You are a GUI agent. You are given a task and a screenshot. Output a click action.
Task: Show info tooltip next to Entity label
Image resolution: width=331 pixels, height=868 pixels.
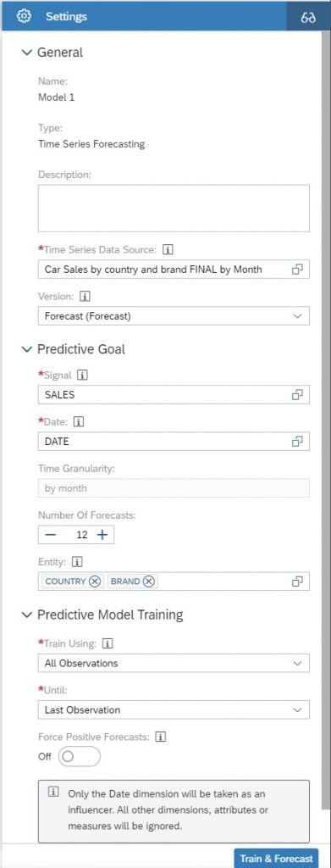(x=77, y=562)
